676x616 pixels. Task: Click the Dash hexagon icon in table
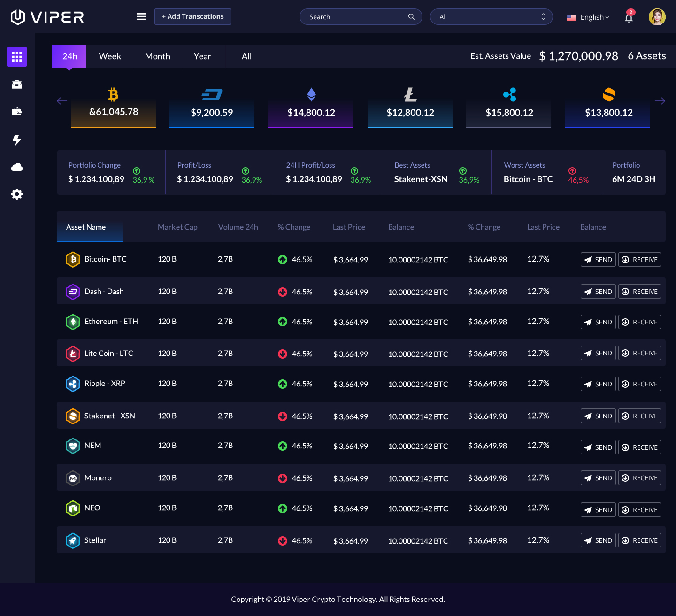(x=73, y=292)
